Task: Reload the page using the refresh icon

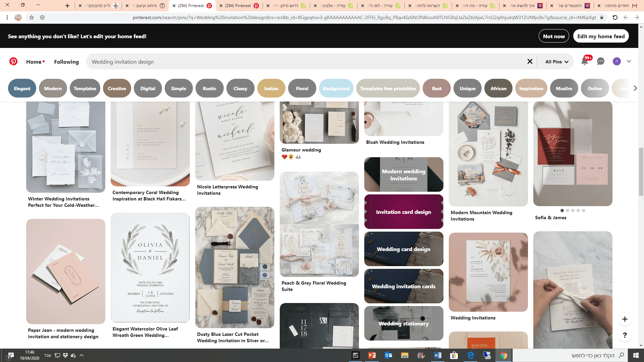Action: [615, 17]
